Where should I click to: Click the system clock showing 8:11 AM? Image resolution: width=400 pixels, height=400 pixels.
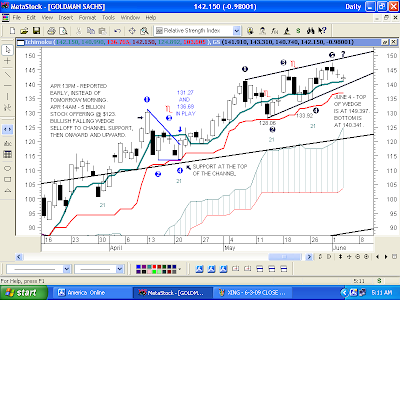point(382,293)
